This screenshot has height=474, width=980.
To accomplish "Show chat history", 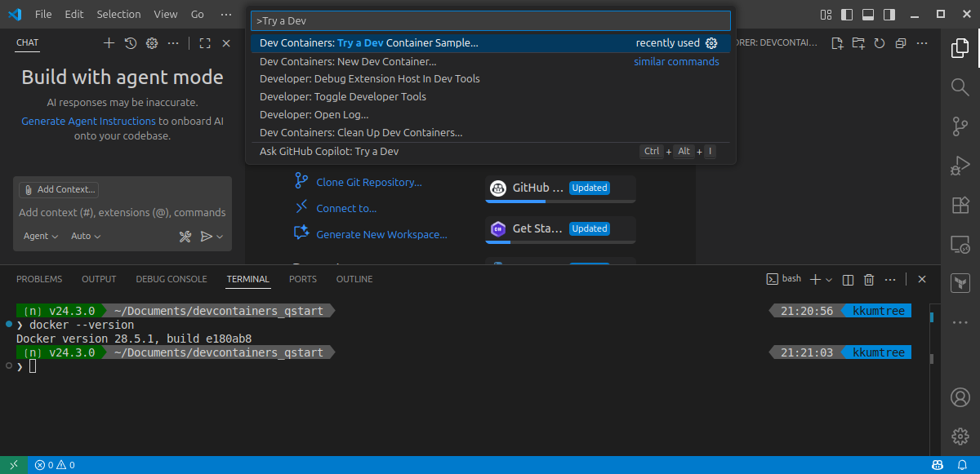I will 130,43.
